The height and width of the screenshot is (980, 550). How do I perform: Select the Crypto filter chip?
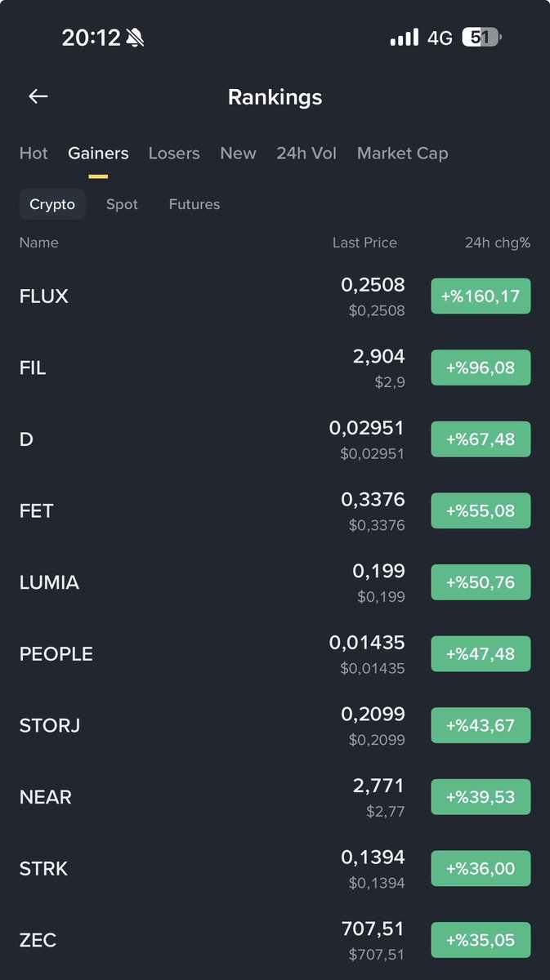52,204
